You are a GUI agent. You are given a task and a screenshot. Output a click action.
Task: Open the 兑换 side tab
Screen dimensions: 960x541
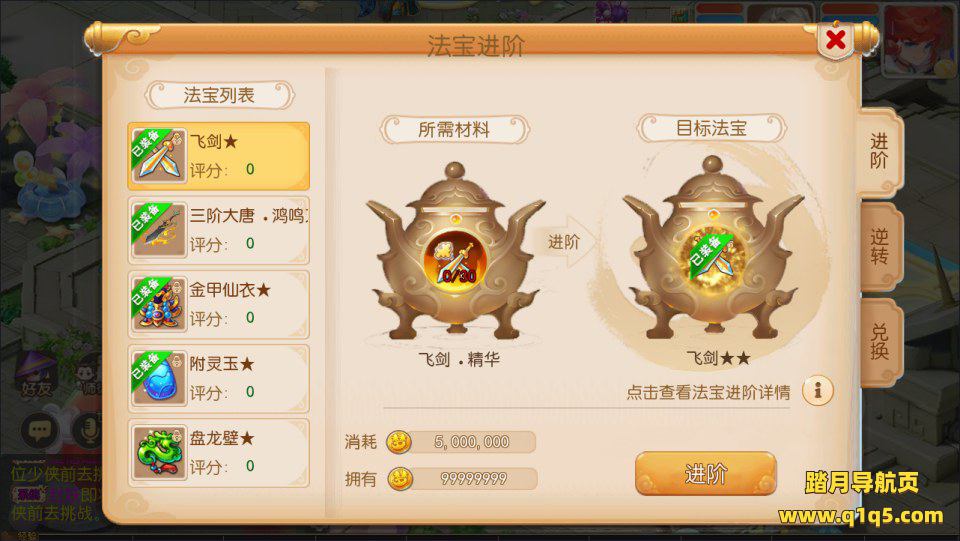click(x=879, y=341)
